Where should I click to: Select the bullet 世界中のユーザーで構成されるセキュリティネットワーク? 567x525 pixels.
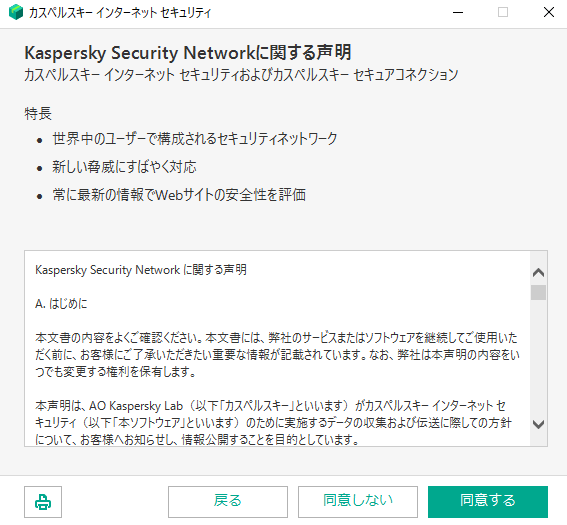pos(195,139)
